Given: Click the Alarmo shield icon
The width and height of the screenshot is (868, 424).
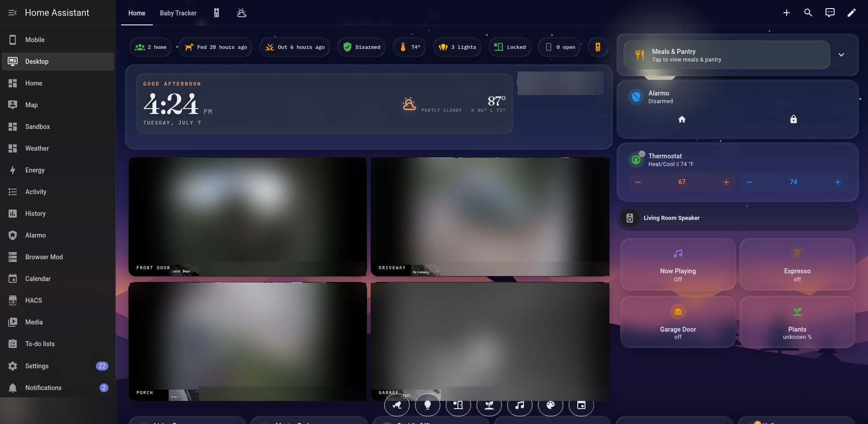Looking at the screenshot, I should (636, 97).
